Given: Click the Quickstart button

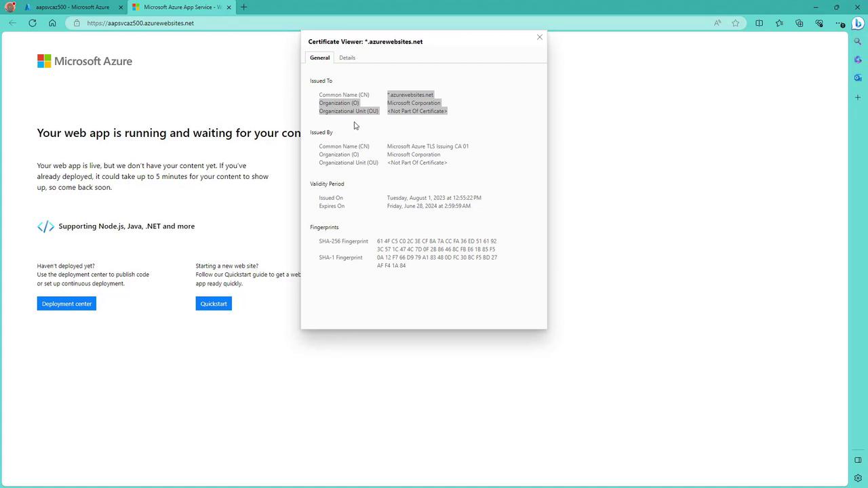Looking at the screenshot, I should 214,304.
